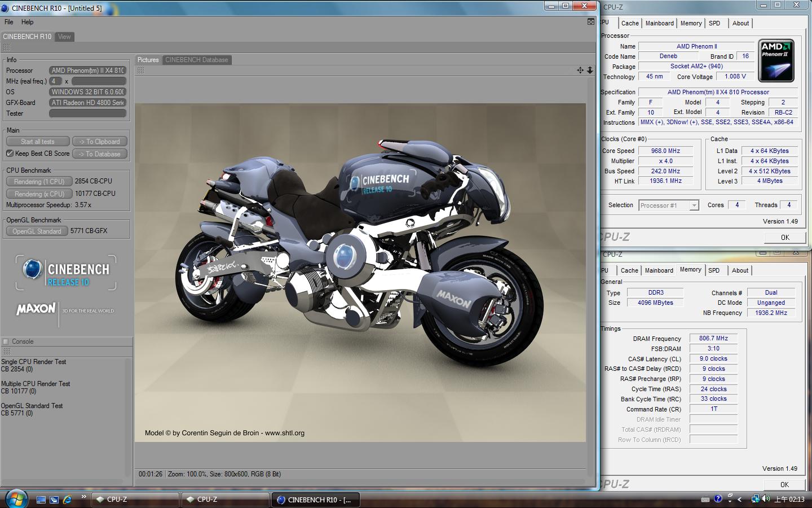Click the blue help question mark tray icon
This screenshot has width=812, height=508.
coord(718,499)
